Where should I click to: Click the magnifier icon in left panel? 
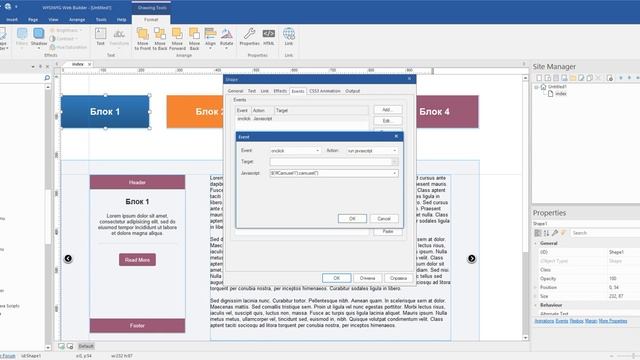[x=47, y=78]
